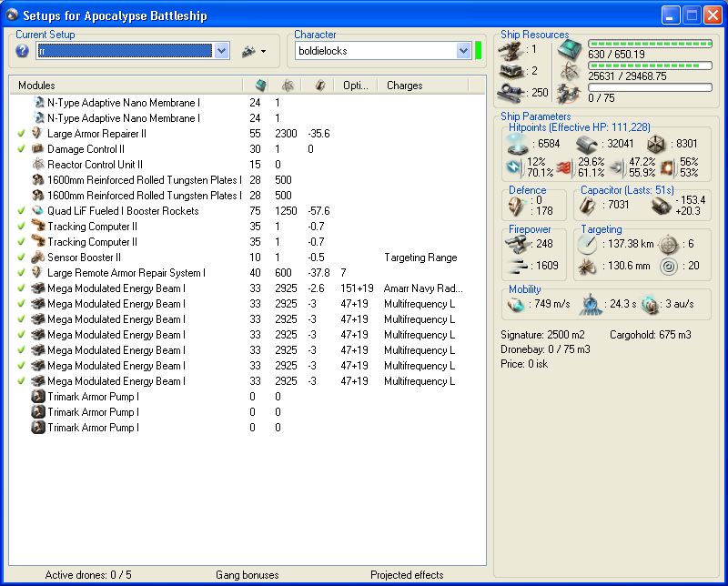
Task: Click the launcher hardpoints icon in Ship Resources
Action: (511, 71)
